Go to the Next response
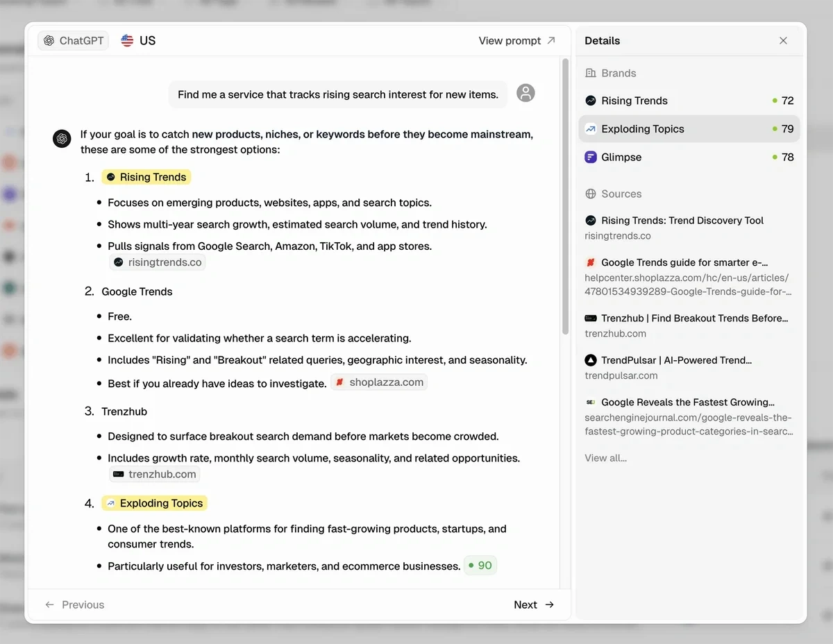833x644 pixels. pyautogui.click(x=534, y=604)
